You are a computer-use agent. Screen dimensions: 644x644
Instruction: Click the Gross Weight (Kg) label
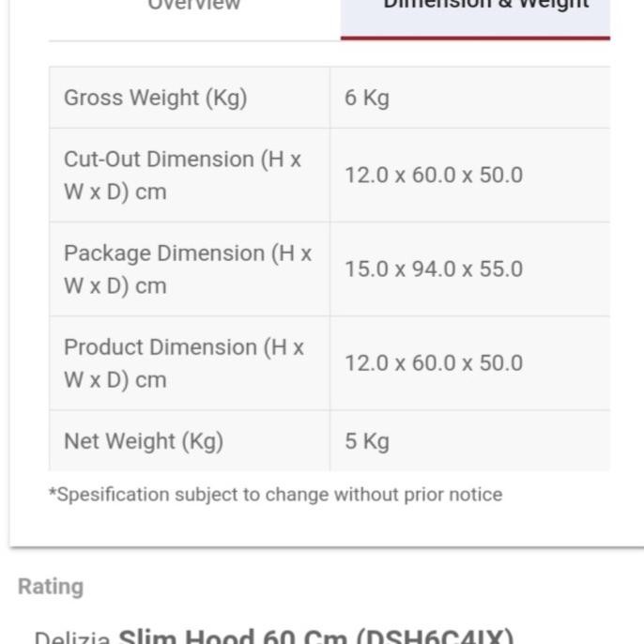coord(155,98)
